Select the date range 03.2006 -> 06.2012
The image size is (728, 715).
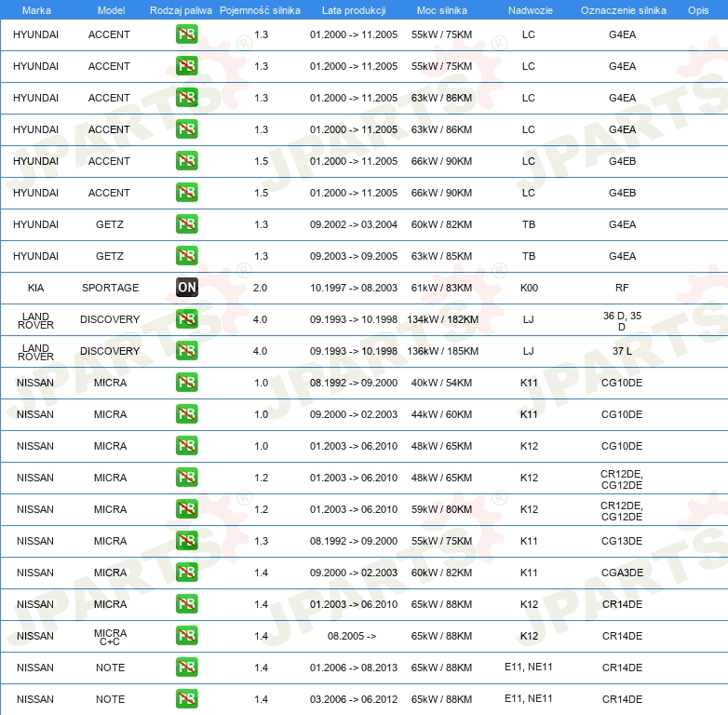click(x=354, y=699)
